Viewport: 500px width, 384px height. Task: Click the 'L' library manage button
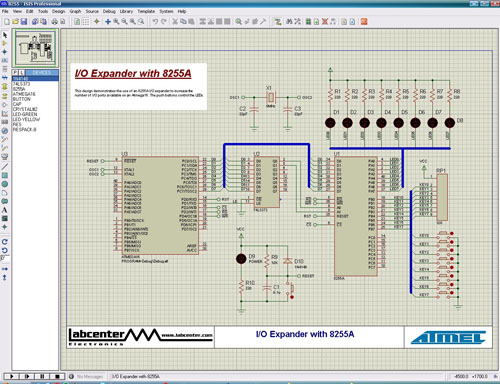click(21, 72)
